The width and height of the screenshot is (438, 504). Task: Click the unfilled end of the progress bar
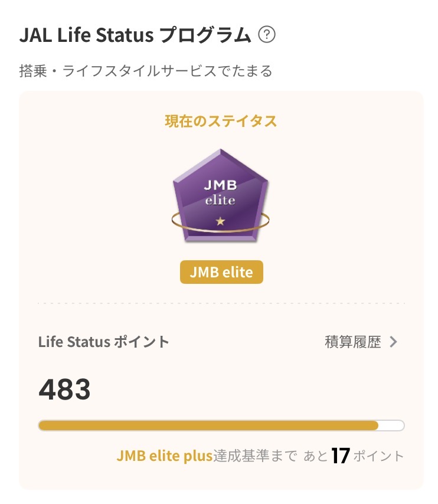(391, 426)
